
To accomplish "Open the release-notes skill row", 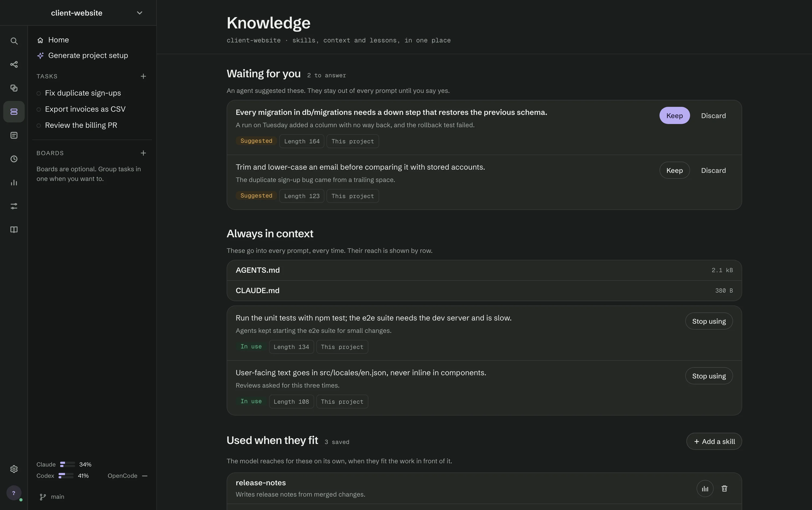I will 484,489.
